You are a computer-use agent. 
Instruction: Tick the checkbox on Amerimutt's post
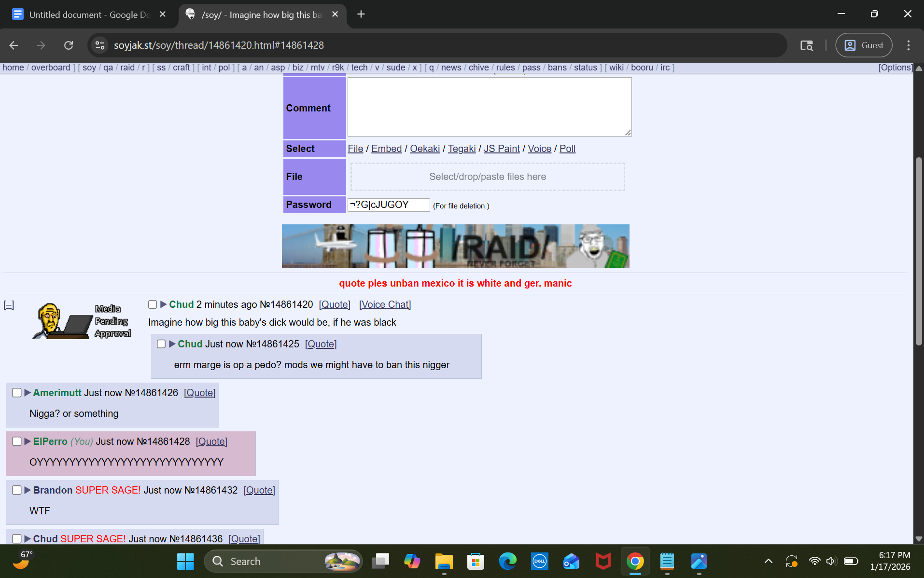click(17, 393)
